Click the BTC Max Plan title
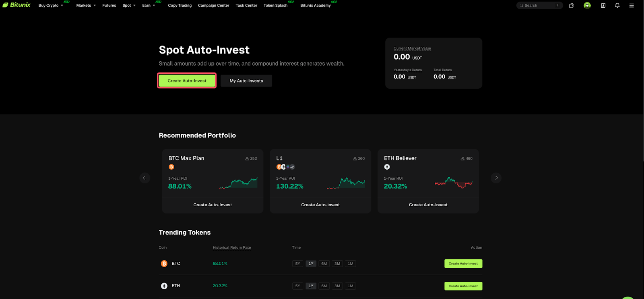Screen dimensions: 644x299 point(186,158)
